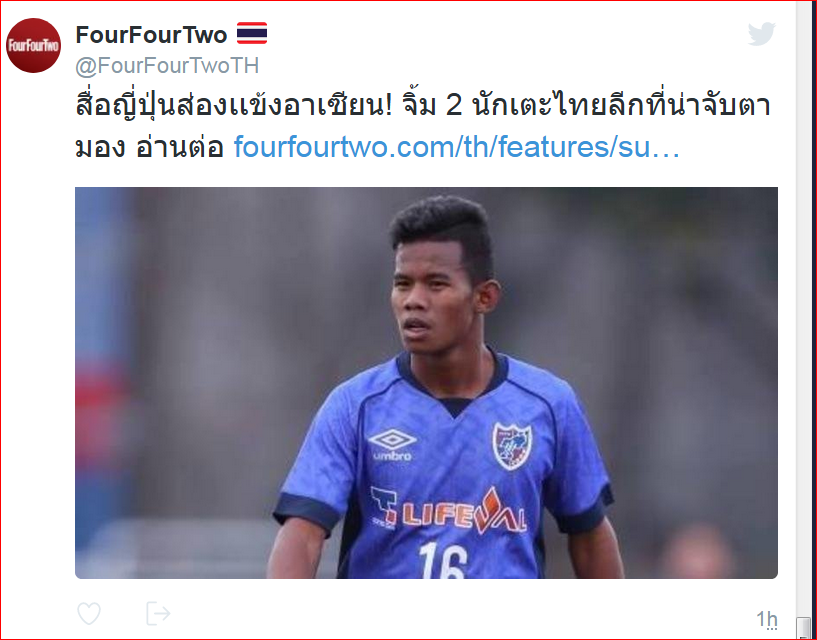Open the 1h tweet timestamp
The width and height of the screenshot is (817, 640).
(767, 620)
